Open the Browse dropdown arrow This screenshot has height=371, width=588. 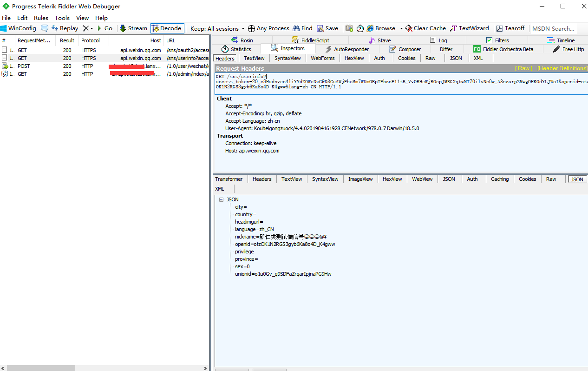(x=401, y=28)
